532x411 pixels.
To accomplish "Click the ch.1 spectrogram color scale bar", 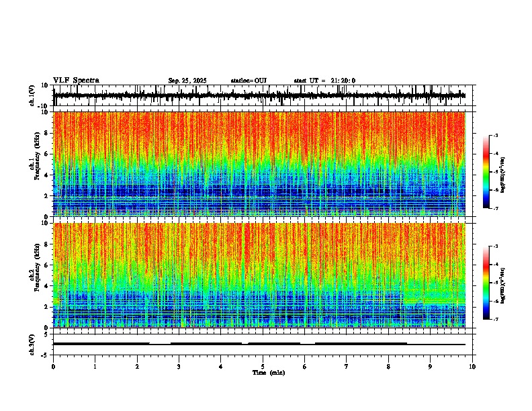I will 486,172.
